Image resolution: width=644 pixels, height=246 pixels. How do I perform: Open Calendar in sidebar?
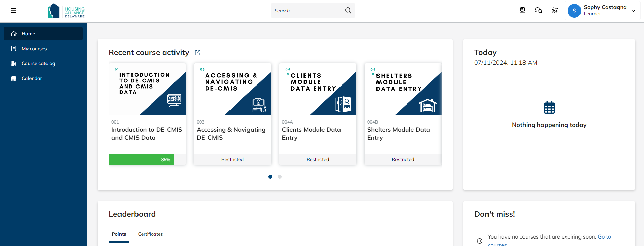point(43,78)
